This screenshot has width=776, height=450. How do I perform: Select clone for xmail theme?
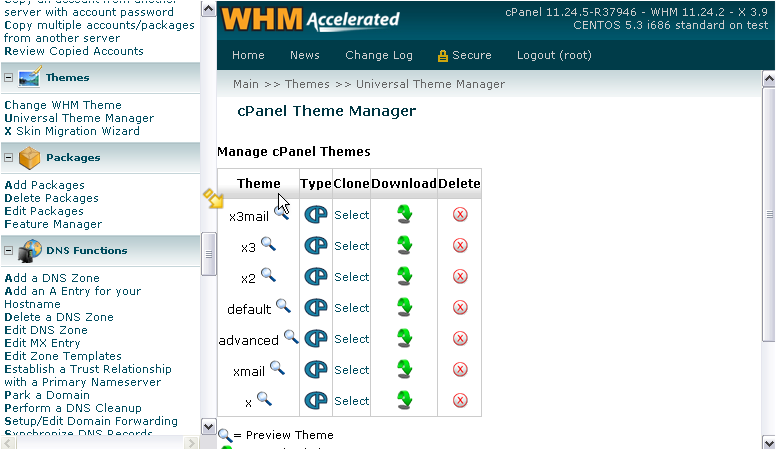[x=351, y=370]
